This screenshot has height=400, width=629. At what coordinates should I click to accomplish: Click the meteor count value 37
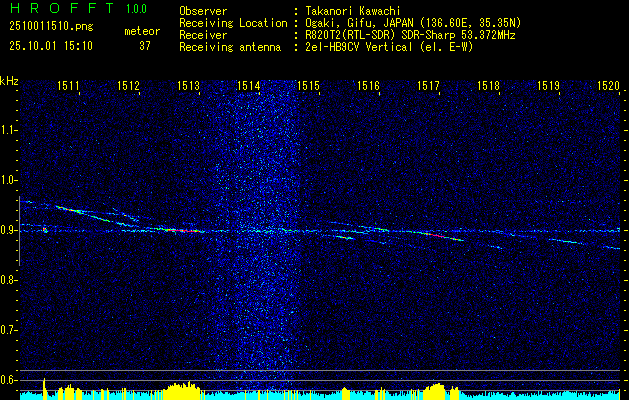click(x=145, y=46)
